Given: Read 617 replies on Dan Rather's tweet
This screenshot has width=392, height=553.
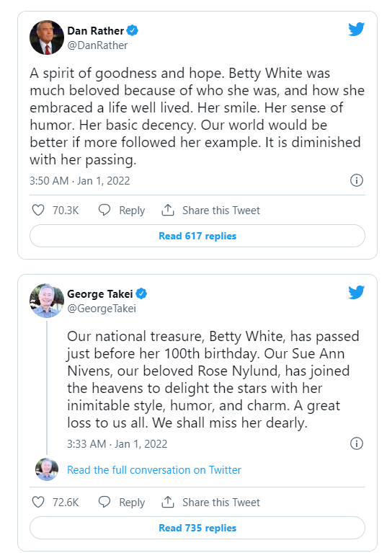Looking at the screenshot, I should (197, 236).
